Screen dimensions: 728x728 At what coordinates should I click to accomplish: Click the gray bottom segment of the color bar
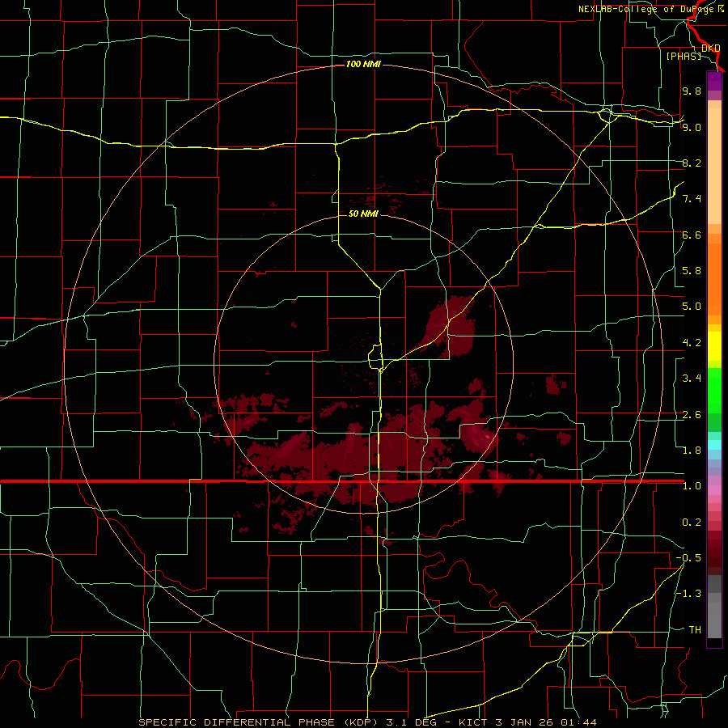[714, 620]
